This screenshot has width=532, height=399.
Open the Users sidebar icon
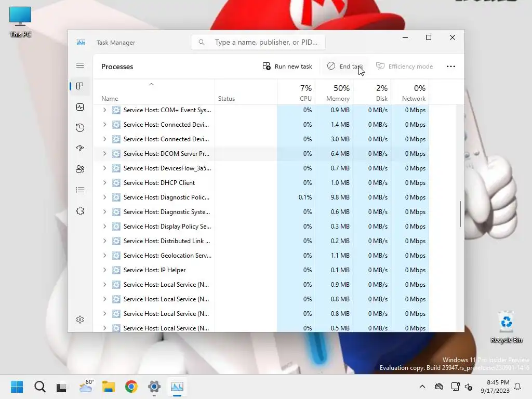[80, 169]
